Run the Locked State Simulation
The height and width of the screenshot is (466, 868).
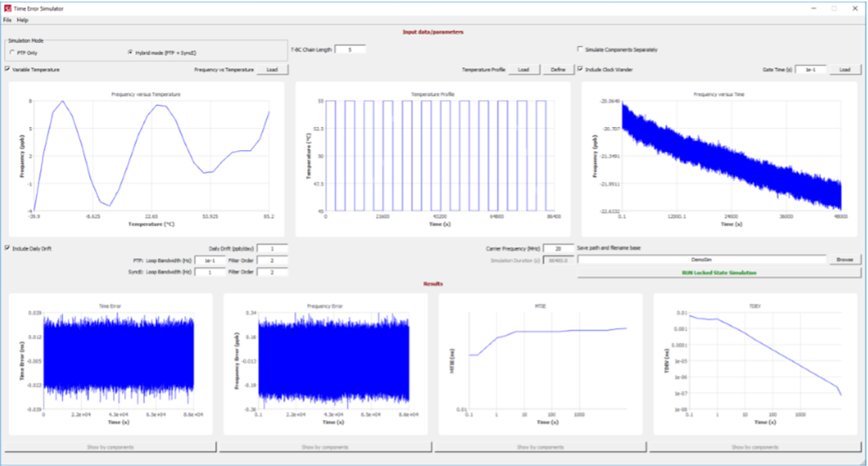tap(719, 273)
